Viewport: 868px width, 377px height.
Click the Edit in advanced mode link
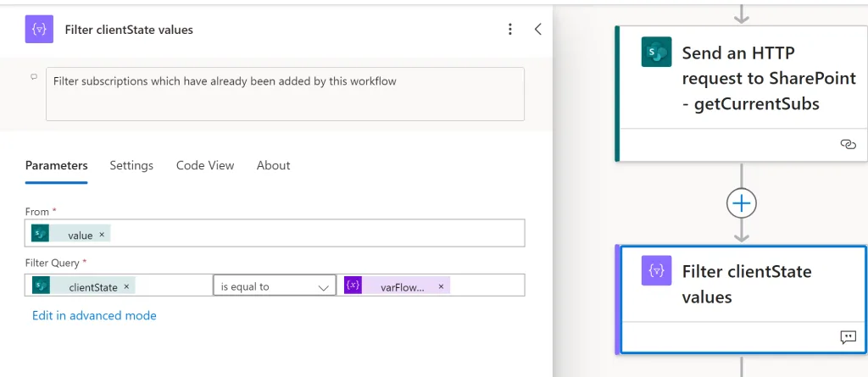pyautogui.click(x=94, y=315)
